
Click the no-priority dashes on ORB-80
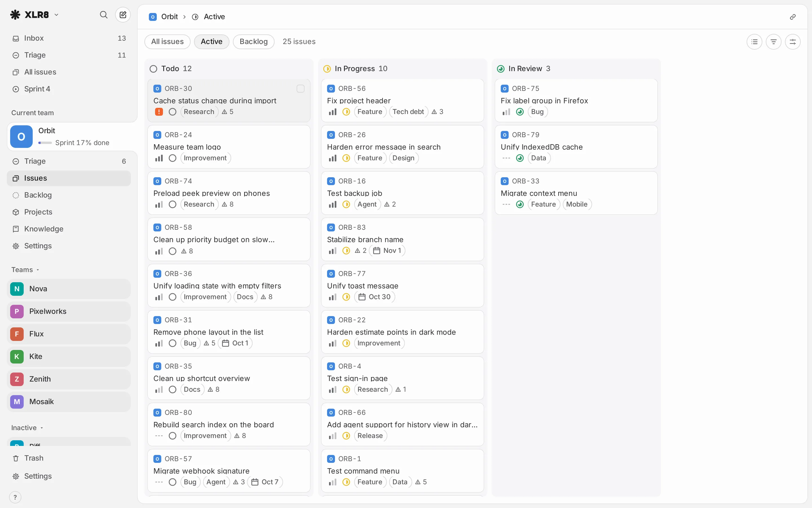(x=159, y=436)
